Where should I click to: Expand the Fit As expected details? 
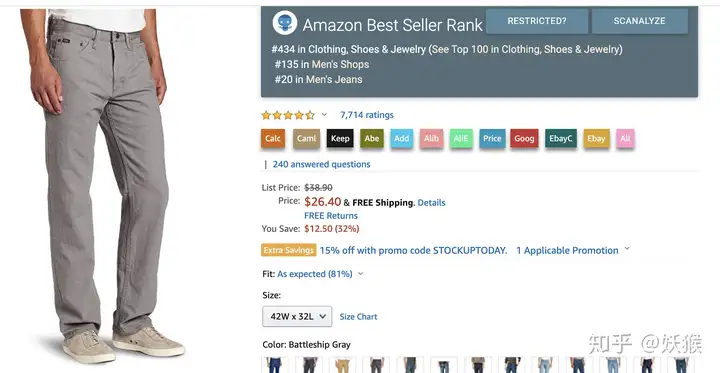(x=360, y=274)
